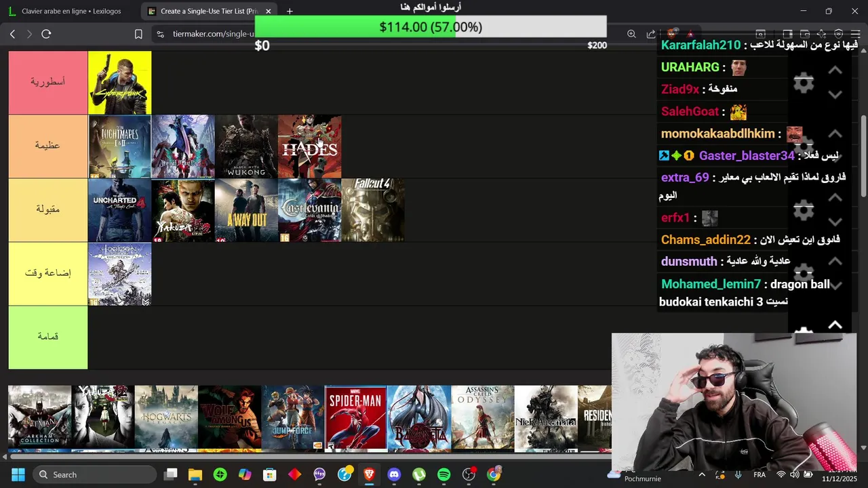Click chat username Gaster_blaster34
This screenshot has height=488, width=868.
point(747,156)
